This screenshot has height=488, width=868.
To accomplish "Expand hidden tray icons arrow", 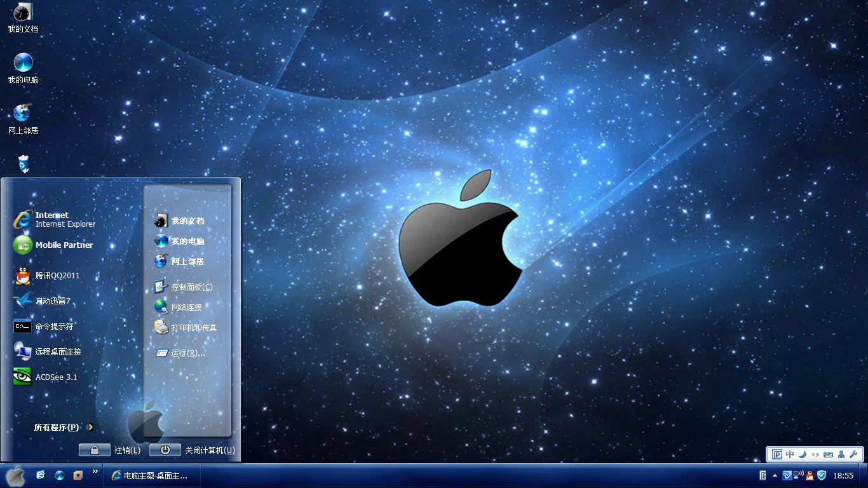I will tap(775, 475).
